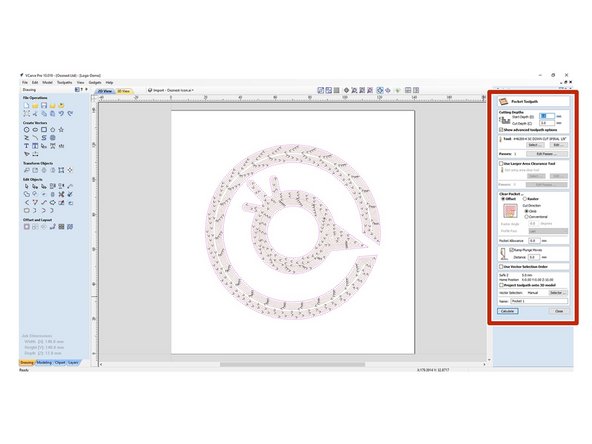Switch to the Modeling tab at bottom

44,363
